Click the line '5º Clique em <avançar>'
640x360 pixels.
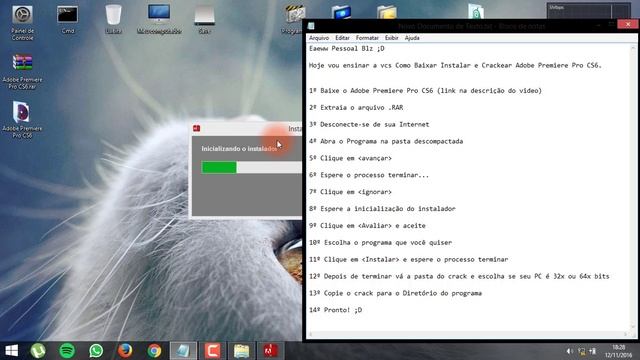point(350,158)
